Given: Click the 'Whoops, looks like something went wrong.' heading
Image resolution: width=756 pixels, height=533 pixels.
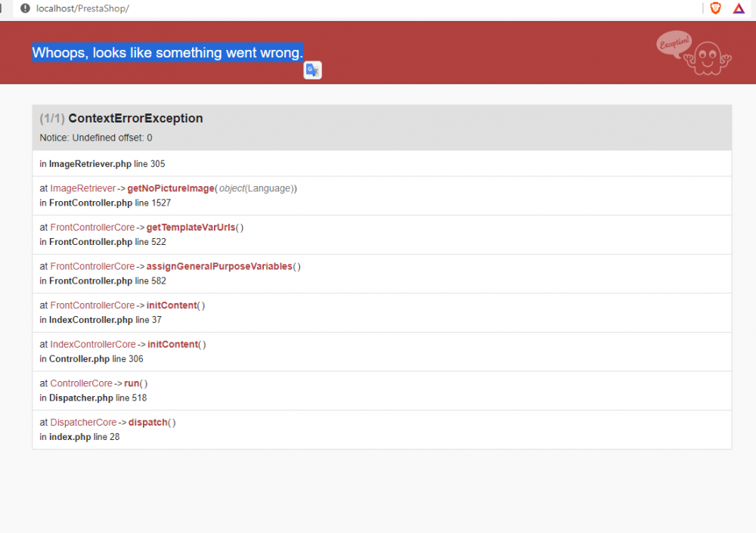Looking at the screenshot, I should point(167,53).
